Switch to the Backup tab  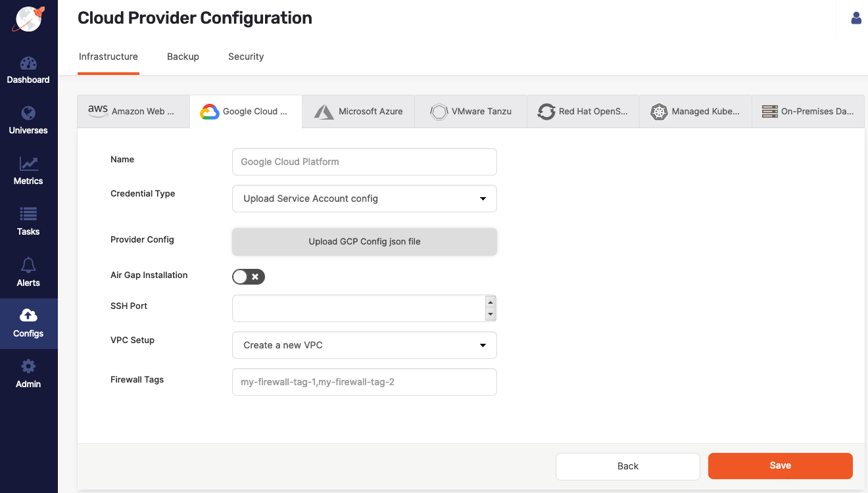coord(183,57)
